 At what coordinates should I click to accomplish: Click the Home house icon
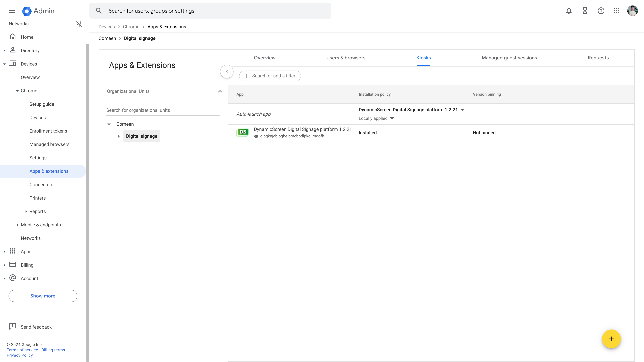13,37
